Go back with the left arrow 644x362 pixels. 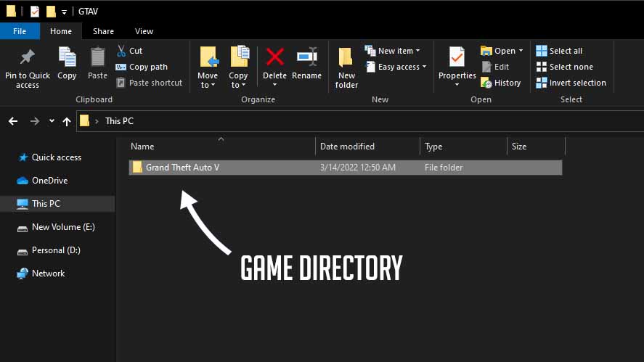click(x=13, y=121)
